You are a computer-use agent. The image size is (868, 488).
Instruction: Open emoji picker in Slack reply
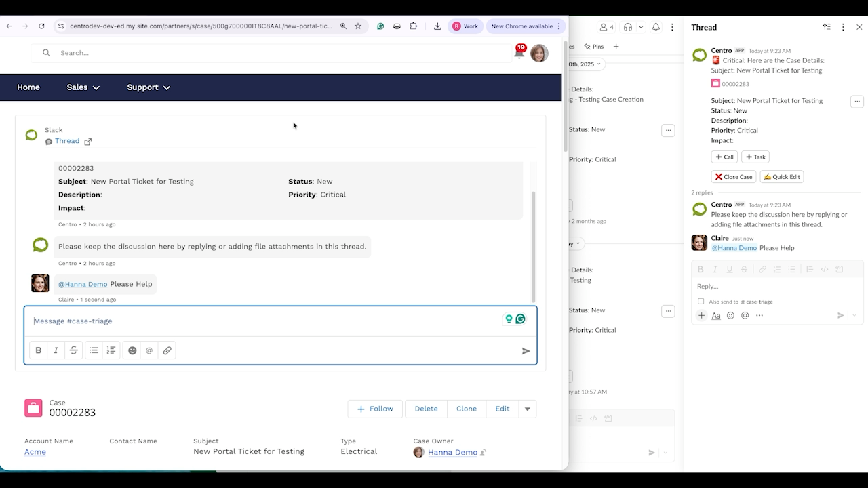tap(730, 315)
